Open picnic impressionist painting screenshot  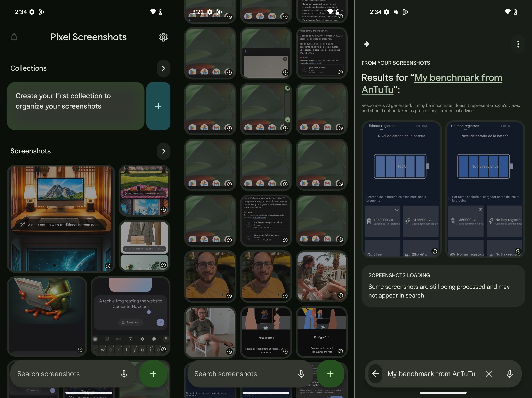coord(144,190)
